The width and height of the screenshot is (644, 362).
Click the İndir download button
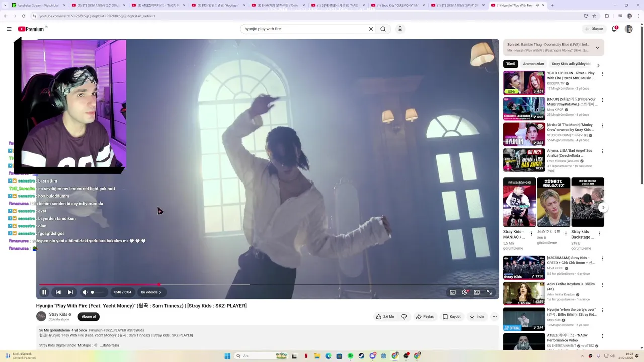tap(476, 317)
